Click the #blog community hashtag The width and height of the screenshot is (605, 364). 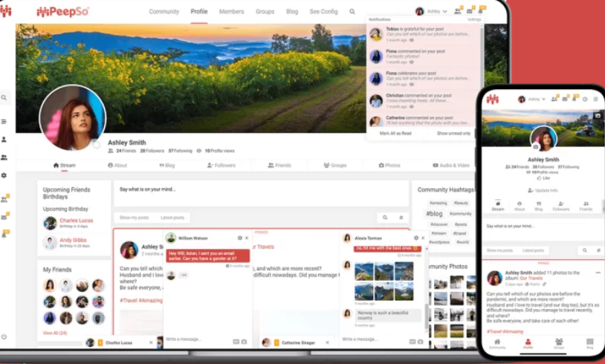[x=434, y=214]
